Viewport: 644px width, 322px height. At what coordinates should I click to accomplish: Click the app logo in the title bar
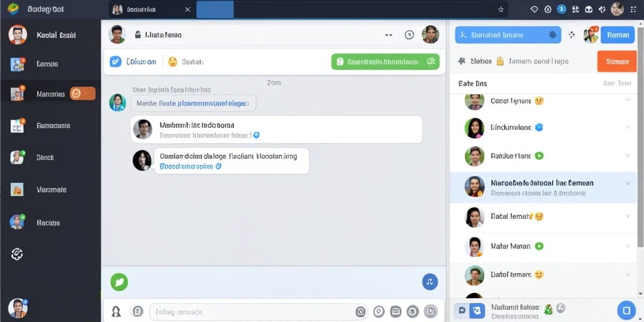[x=13, y=9]
